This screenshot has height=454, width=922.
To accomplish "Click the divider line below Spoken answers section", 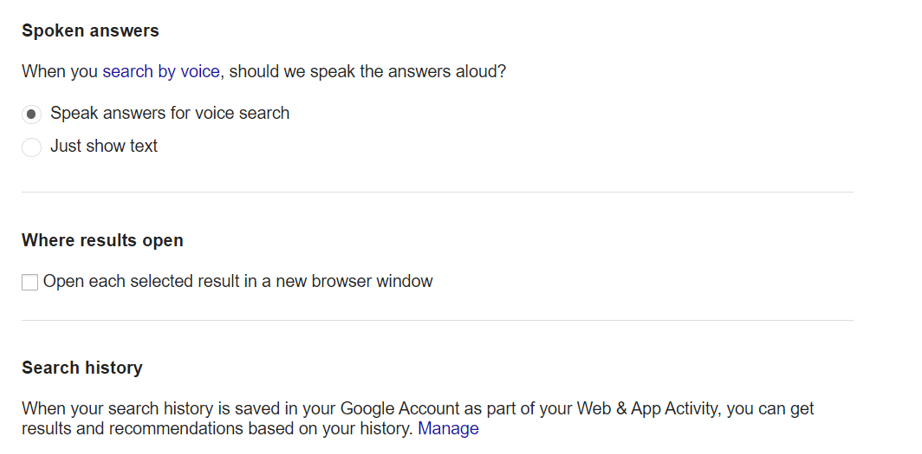I will pos(437,192).
